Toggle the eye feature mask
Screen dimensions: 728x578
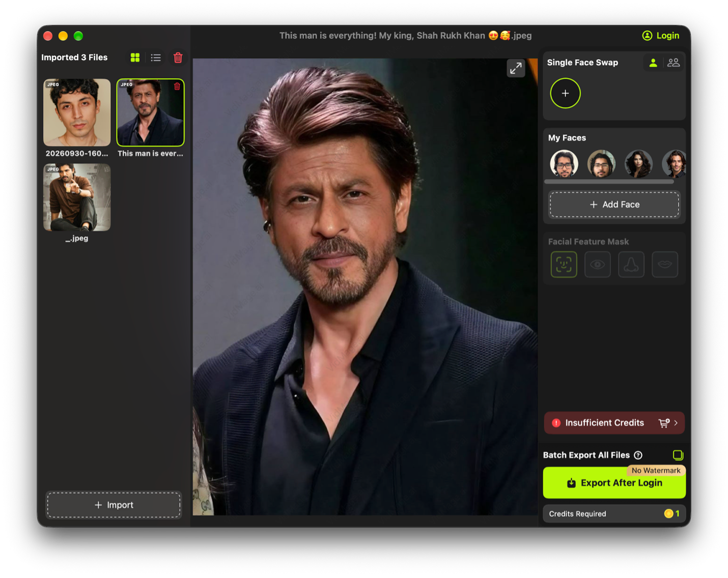pos(597,264)
